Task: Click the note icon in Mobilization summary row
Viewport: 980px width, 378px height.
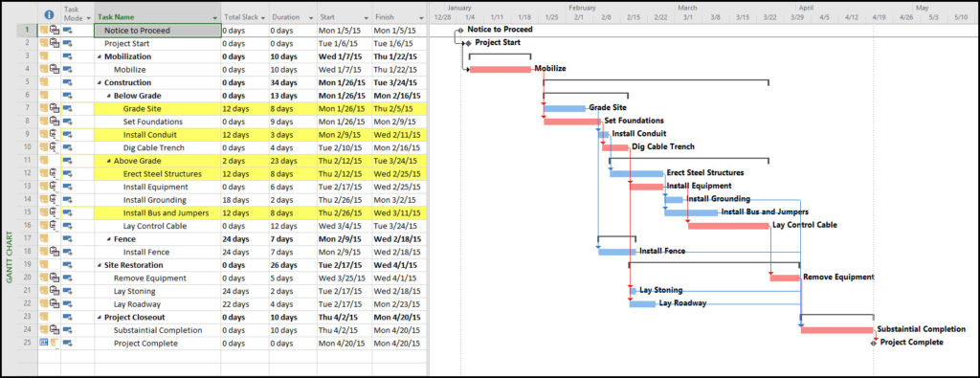Action: click(x=44, y=56)
